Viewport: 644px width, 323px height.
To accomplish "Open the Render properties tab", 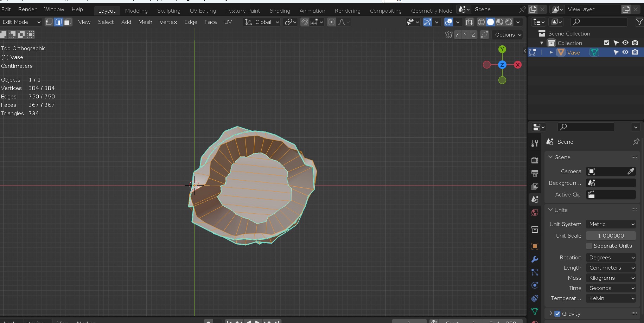I will pyautogui.click(x=535, y=160).
